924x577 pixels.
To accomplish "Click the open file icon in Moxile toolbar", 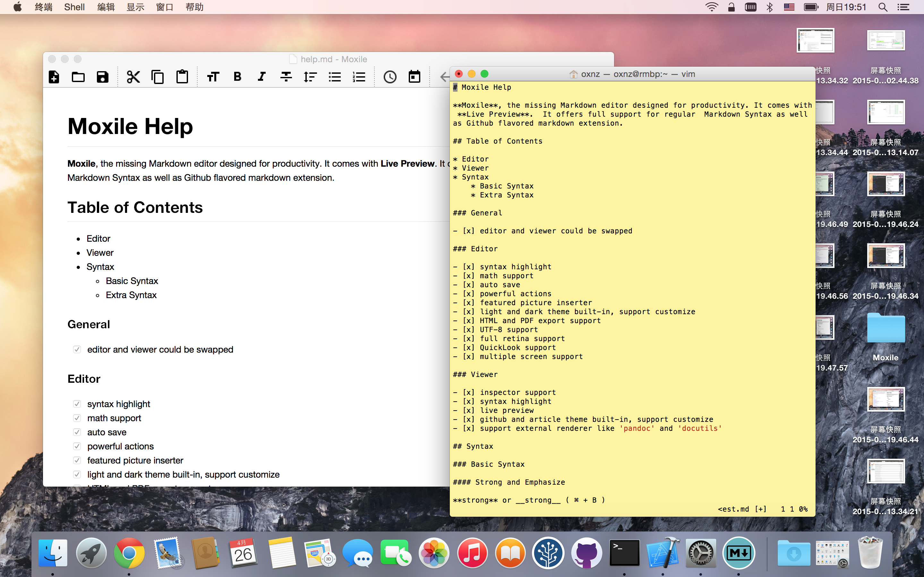I will point(79,76).
